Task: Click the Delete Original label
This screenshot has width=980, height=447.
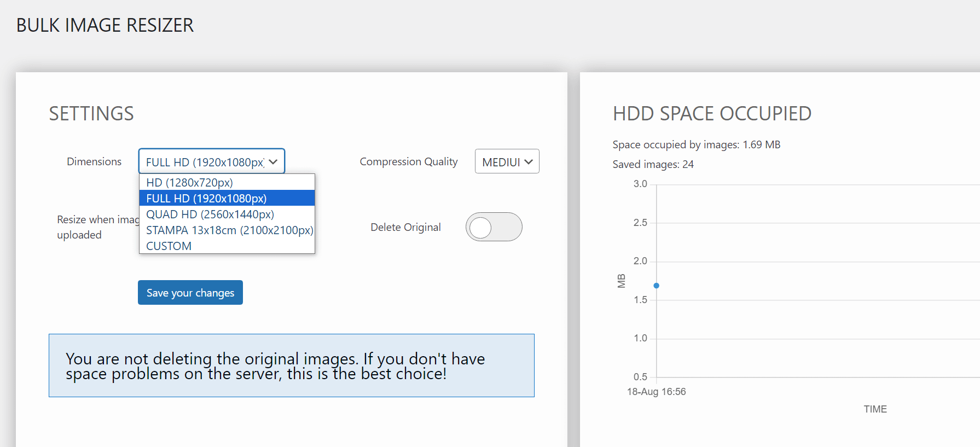Action: click(405, 227)
